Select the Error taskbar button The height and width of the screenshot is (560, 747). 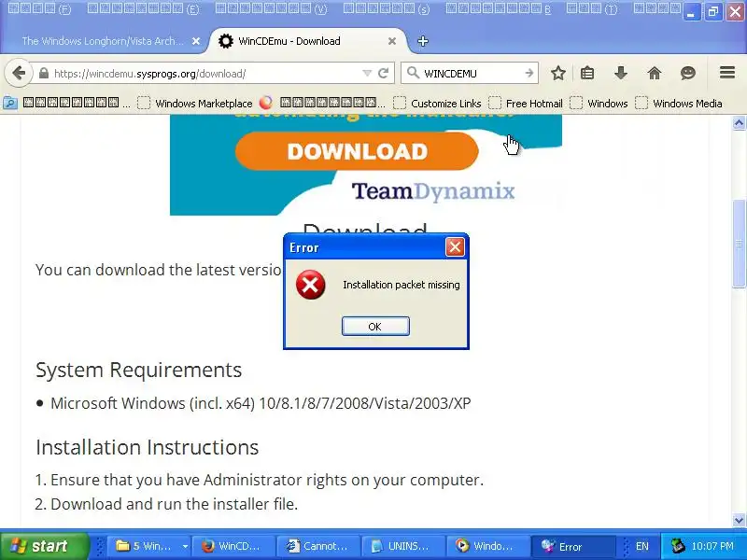tap(572, 546)
